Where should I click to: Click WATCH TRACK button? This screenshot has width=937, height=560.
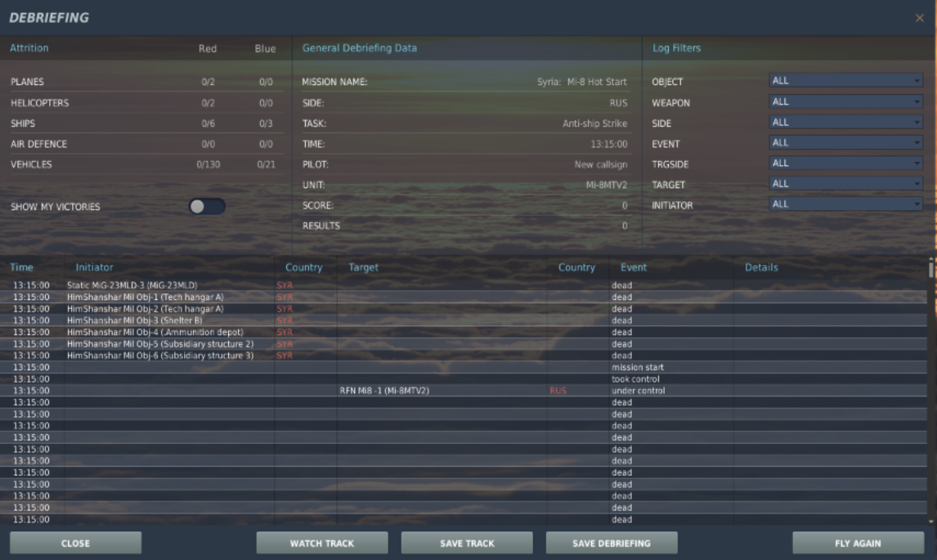(x=322, y=543)
